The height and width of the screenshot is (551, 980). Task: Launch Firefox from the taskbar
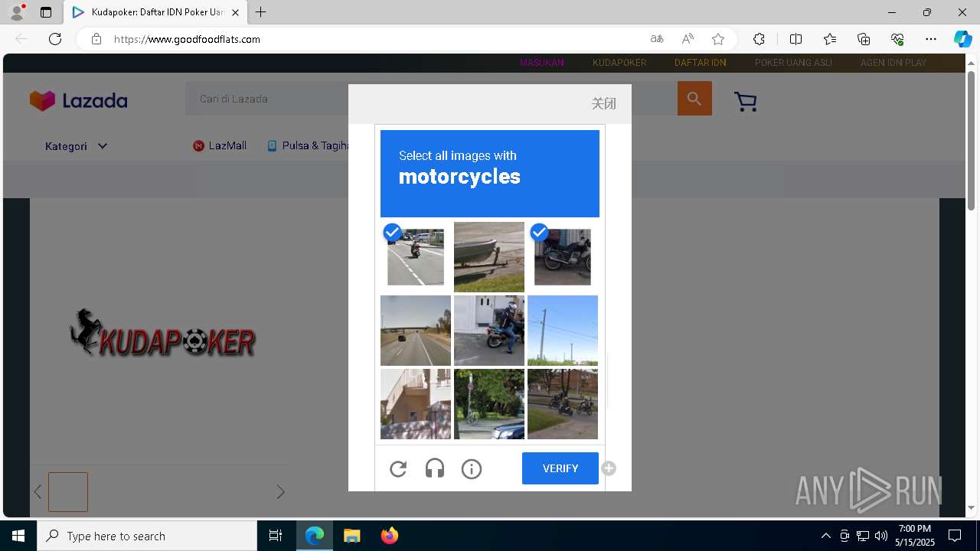(x=390, y=536)
